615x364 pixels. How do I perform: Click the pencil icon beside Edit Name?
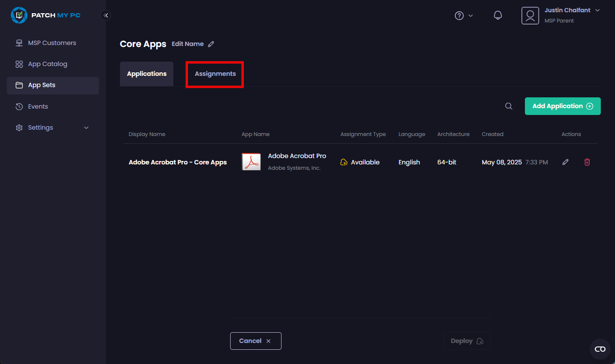(211, 44)
